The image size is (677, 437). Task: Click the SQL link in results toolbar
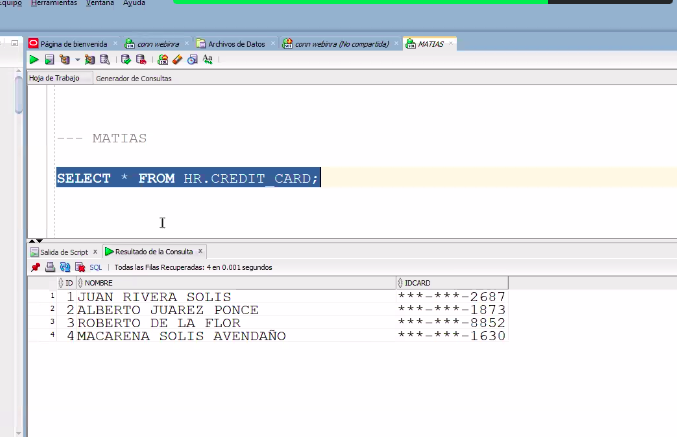point(96,268)
